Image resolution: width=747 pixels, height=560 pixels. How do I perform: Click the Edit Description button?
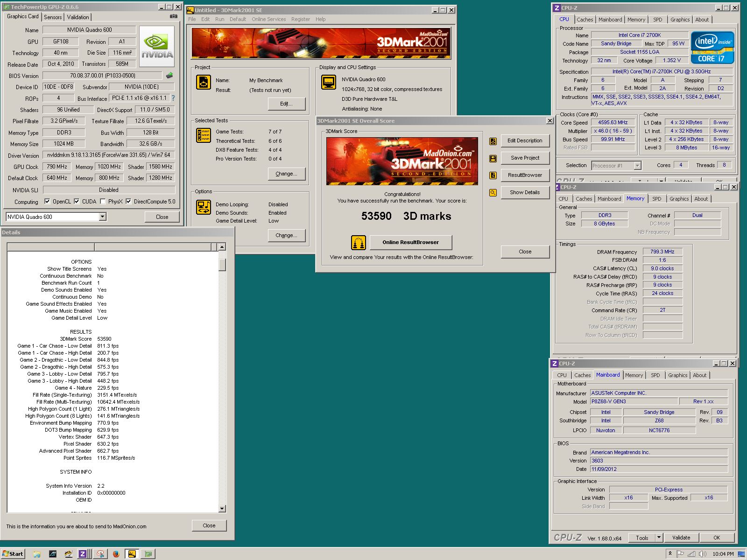(x=525, y=140)
